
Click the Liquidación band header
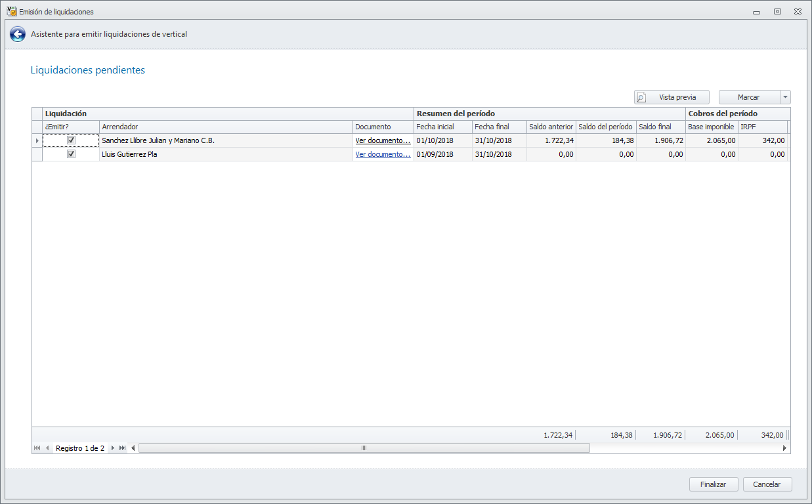(x=228, y=114)
